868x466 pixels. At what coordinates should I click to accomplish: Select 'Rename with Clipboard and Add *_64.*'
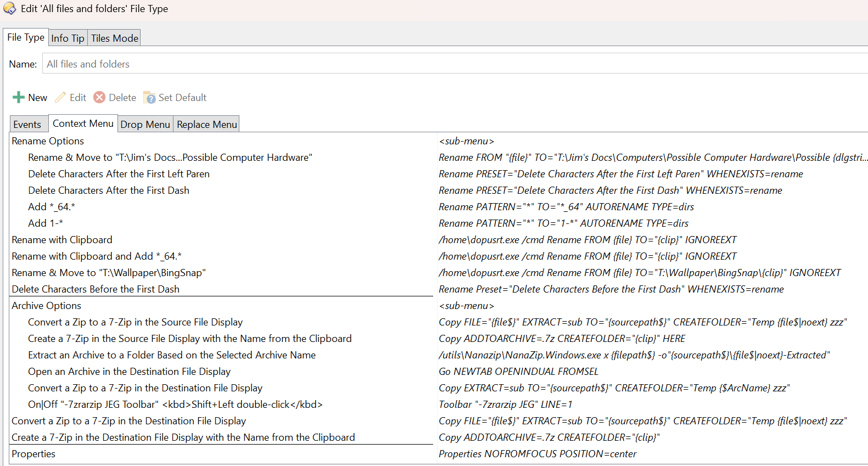coord(97,256)
